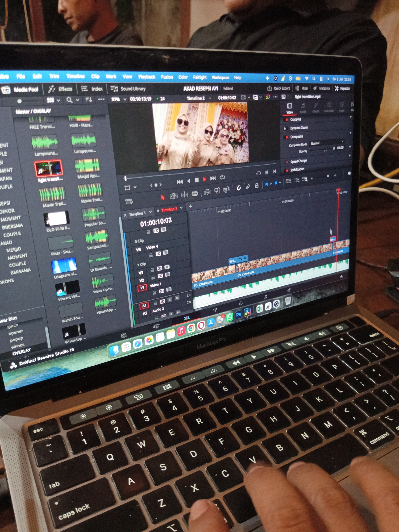Click the sort media pool icon
The image size is (399, 532).
click(89, 100)
